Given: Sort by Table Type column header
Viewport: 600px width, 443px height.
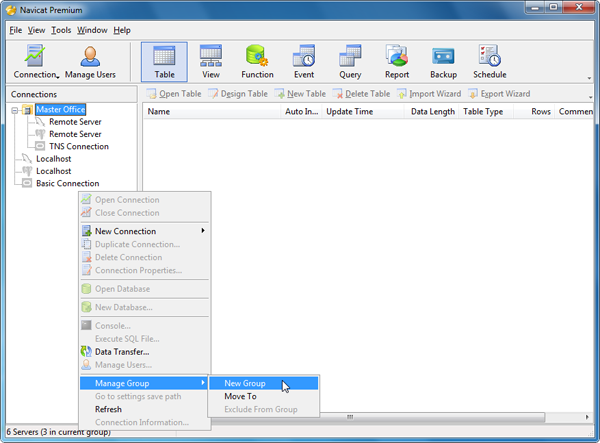Looking at the screenshot, I should 486,112.
